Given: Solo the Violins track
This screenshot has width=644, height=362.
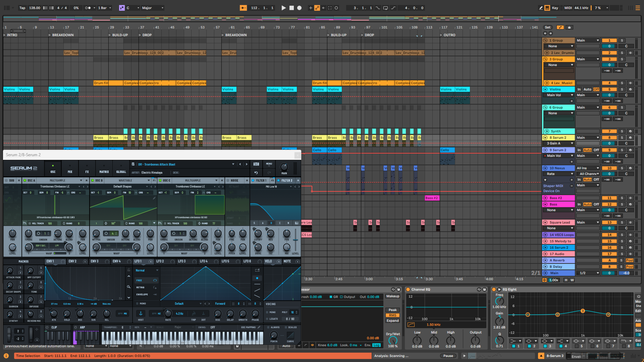Looking at the screenshot, I should tap(622, 89).
